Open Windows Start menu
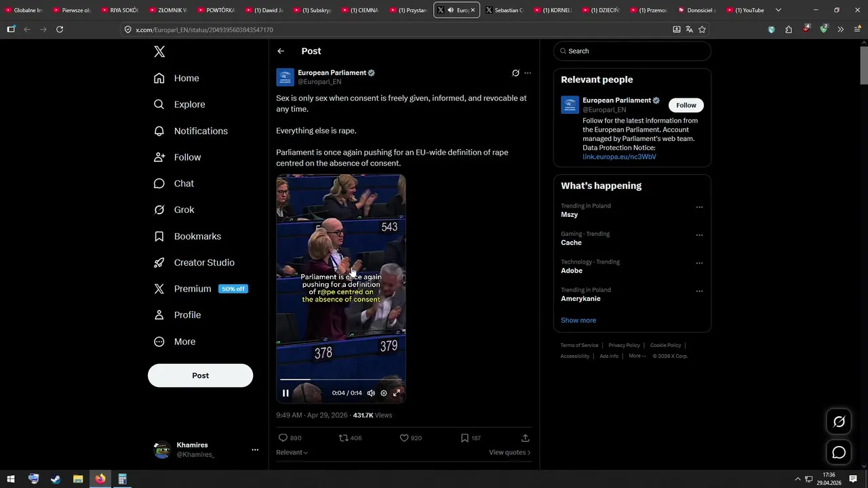This screenshot has width=868, height=488. tap(11, 479)
